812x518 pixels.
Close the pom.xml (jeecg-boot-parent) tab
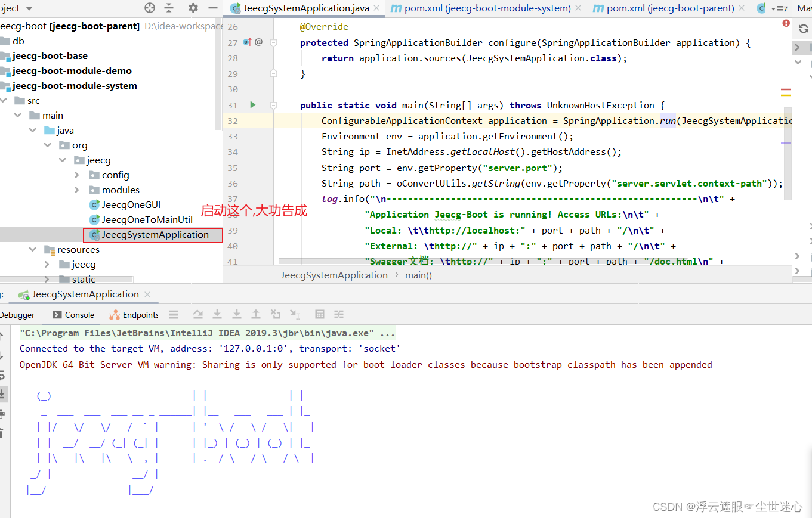(x=742, y=8)
